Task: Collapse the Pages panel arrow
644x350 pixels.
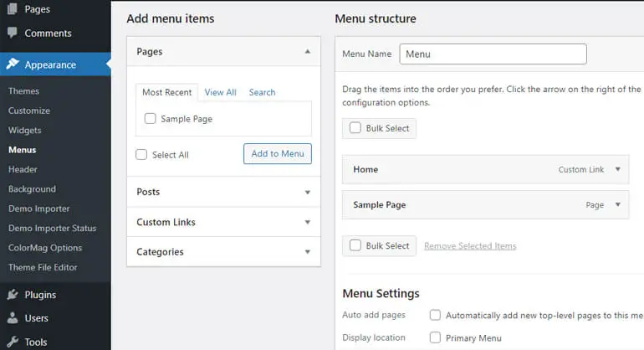Action: click(307, 51)
